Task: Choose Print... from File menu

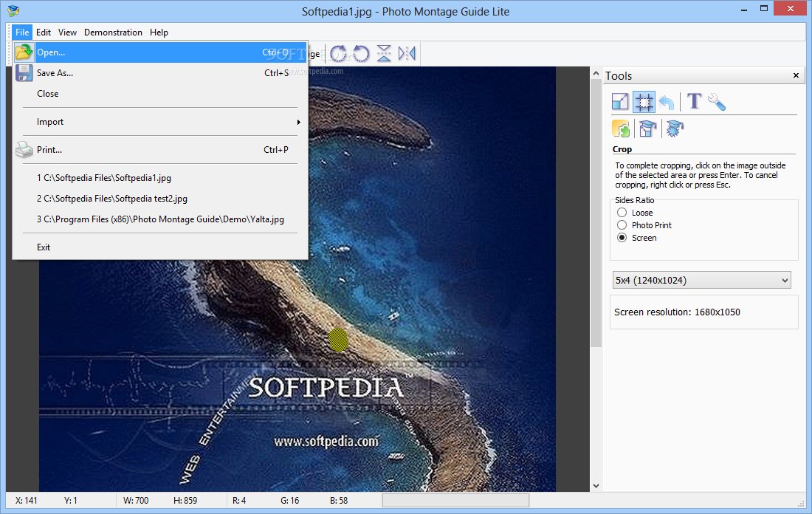Action: [x=160, y=150]
